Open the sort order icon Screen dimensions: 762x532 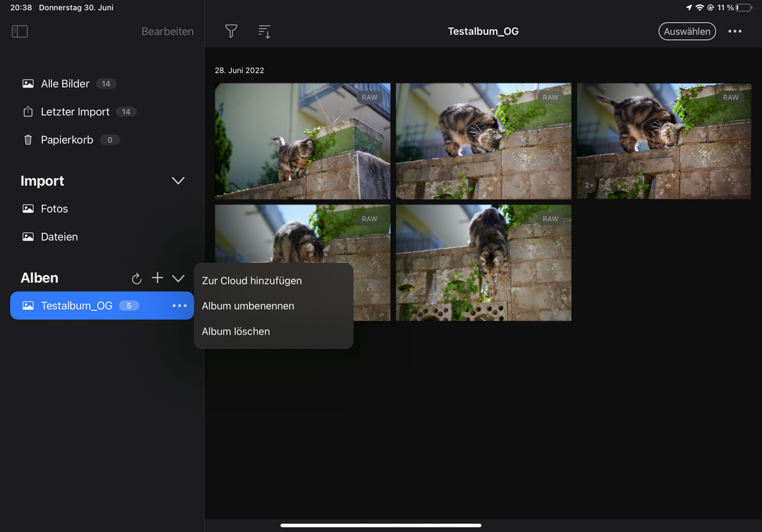[264, 31]
